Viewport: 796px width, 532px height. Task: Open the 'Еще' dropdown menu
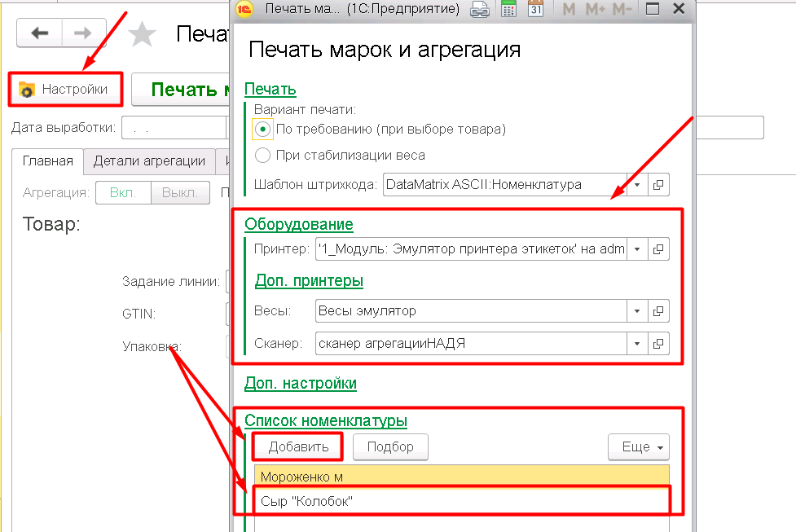[638, 446]
